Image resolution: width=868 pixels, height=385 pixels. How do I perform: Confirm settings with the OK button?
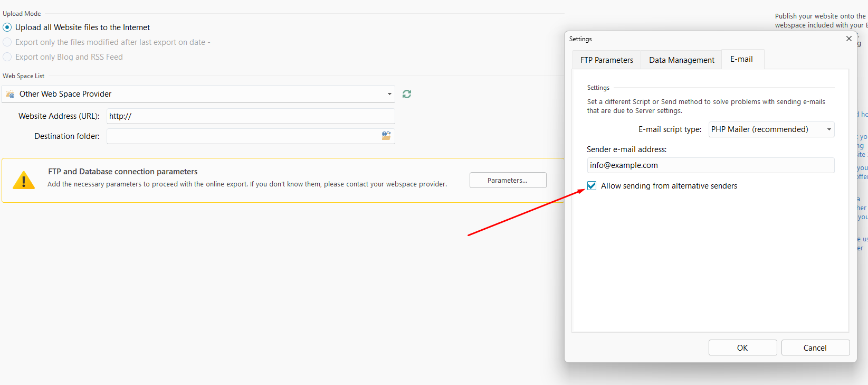pyautogui.click(x=743, y=348)
